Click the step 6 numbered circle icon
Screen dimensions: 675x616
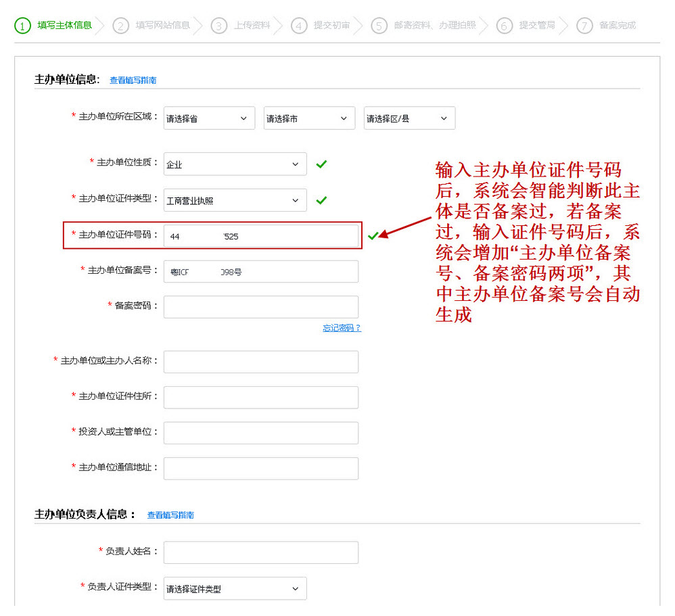[x=504, y=26]
